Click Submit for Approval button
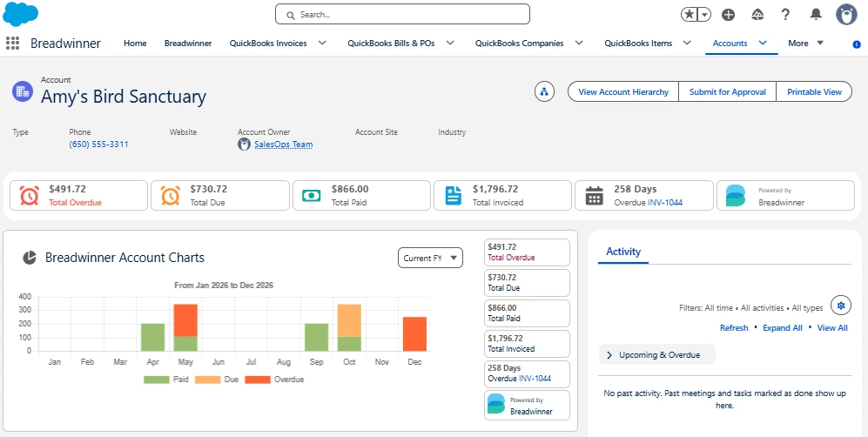Image resolution: width=868 pixels, height=437 pixels. [x=727, y=91]
